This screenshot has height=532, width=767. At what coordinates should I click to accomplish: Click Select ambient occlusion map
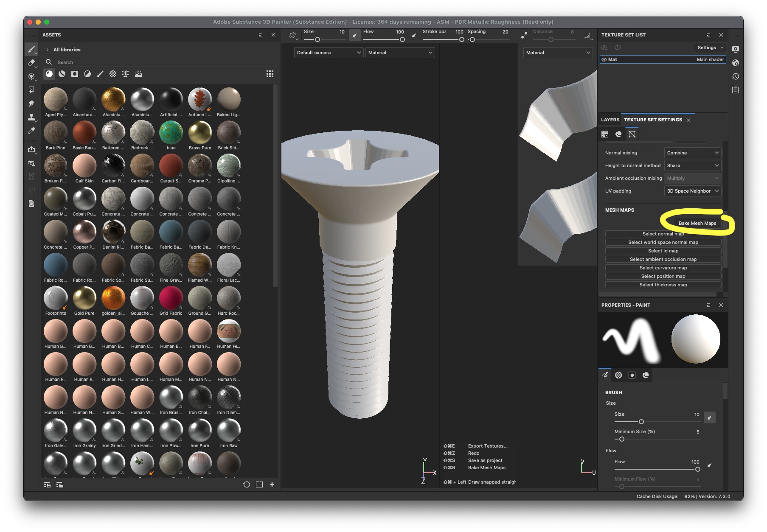(x=663, y=259)
